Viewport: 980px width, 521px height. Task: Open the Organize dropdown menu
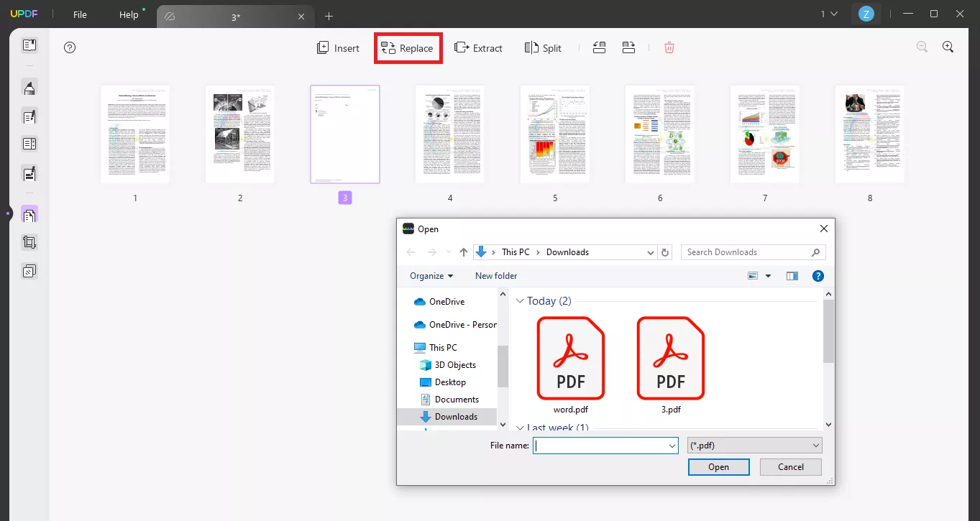point(431,276)
